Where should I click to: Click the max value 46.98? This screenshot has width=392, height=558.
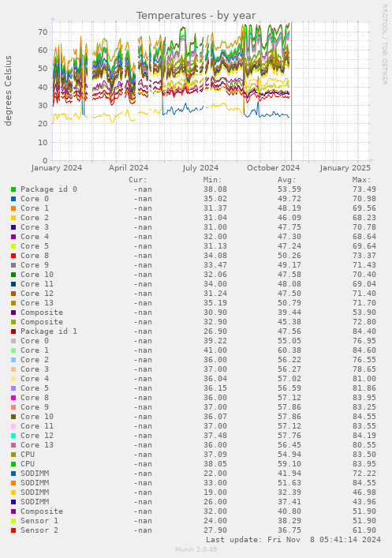364,492
